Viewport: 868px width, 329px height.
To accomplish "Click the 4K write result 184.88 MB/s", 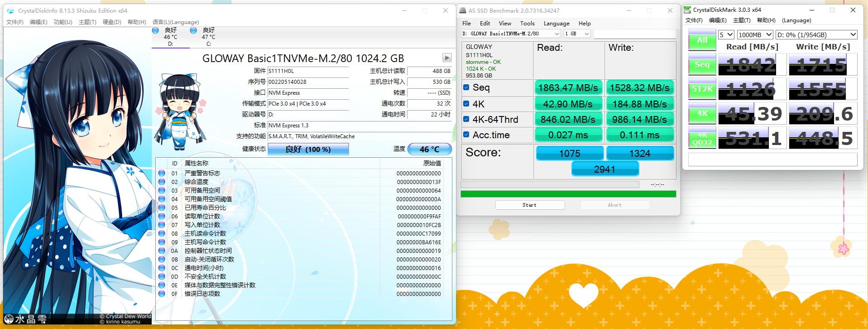I will point(640,104).
